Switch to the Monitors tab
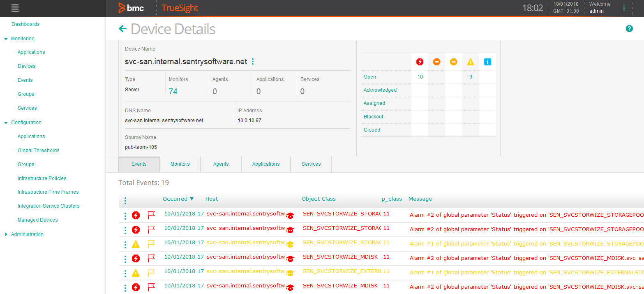 click(180, 164)
